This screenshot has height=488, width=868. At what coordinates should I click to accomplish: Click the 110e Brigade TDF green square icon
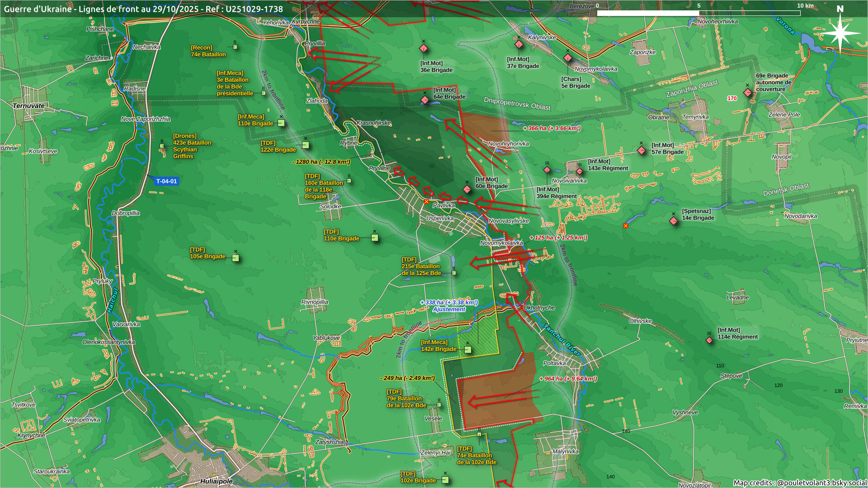(375, 238)
